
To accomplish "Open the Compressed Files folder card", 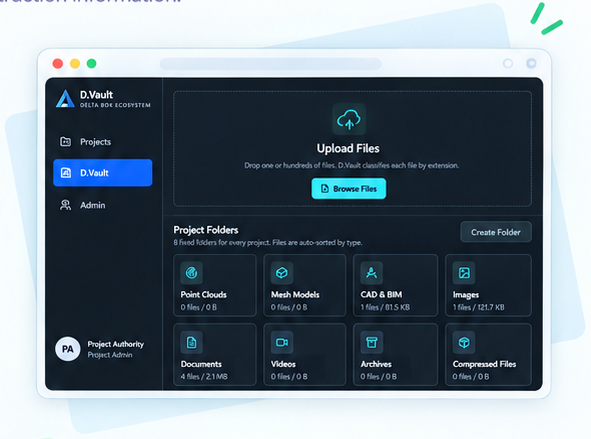I will coord(488,355).
